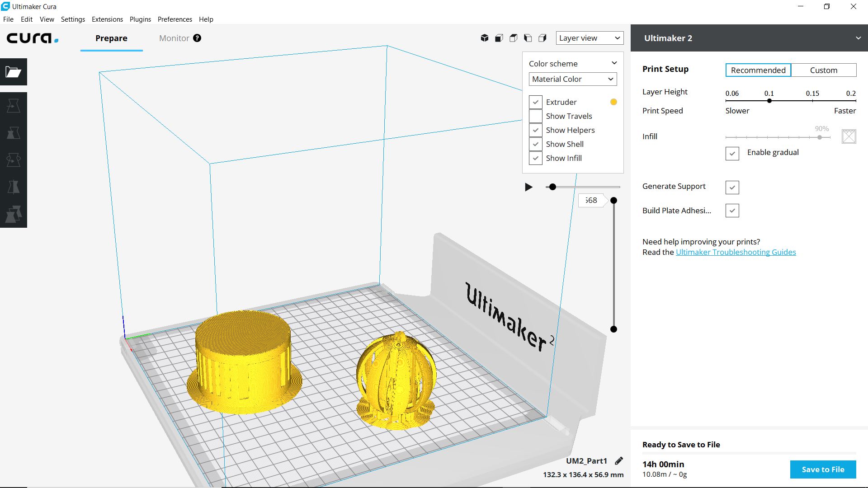Uncheck the Show Infill checkbox
Viewport: 868px width, 488px height.
536,158
